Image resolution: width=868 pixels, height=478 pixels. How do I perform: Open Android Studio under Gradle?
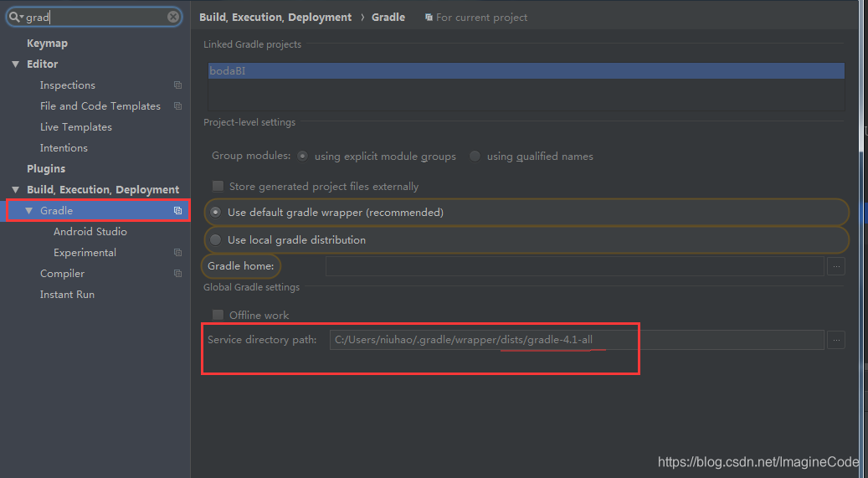[90, 232]
